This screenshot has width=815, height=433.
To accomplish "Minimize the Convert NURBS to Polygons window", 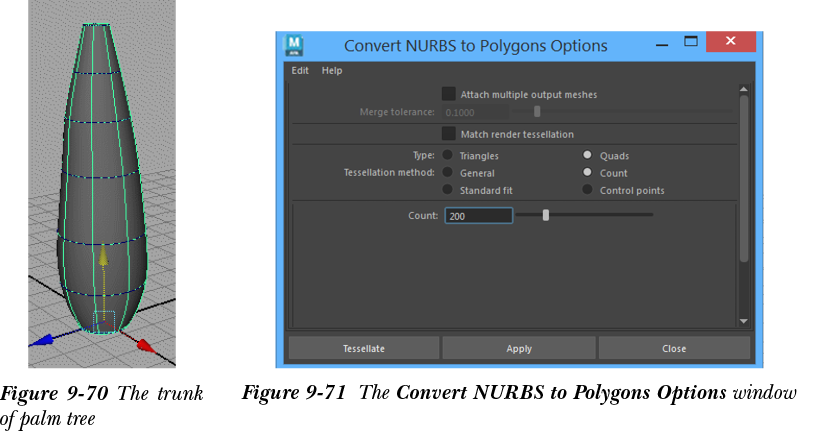I will pos(661,44).
